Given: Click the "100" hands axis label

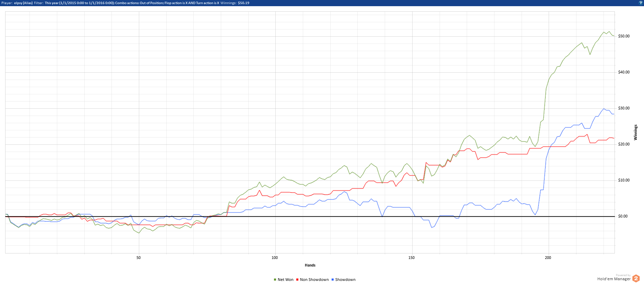Looking at the screenshot, I should pos(275,258).
